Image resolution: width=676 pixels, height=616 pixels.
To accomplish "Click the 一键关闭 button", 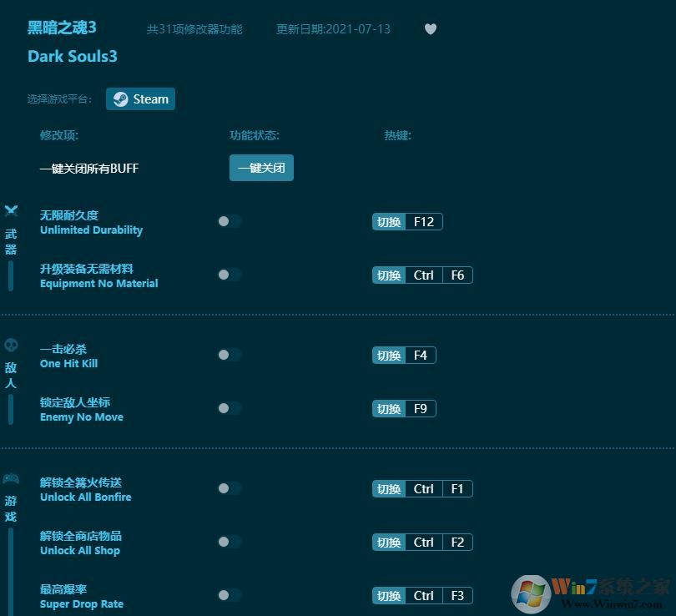I will coord(261,168).
